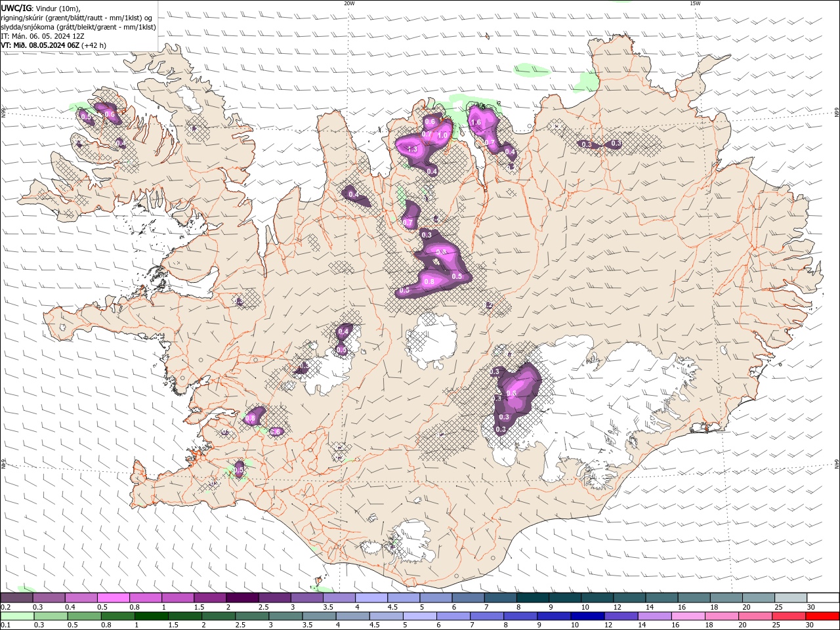Click the grey-teal 16–18 snow legend swatch
840x630 pixels.
coord(694,598)
